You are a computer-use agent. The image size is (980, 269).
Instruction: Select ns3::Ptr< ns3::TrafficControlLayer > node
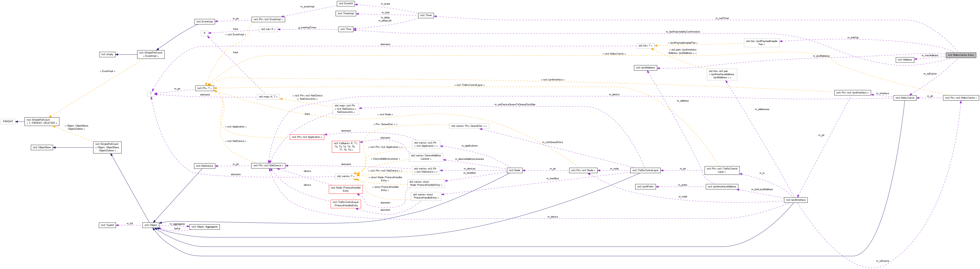[722, 170]
